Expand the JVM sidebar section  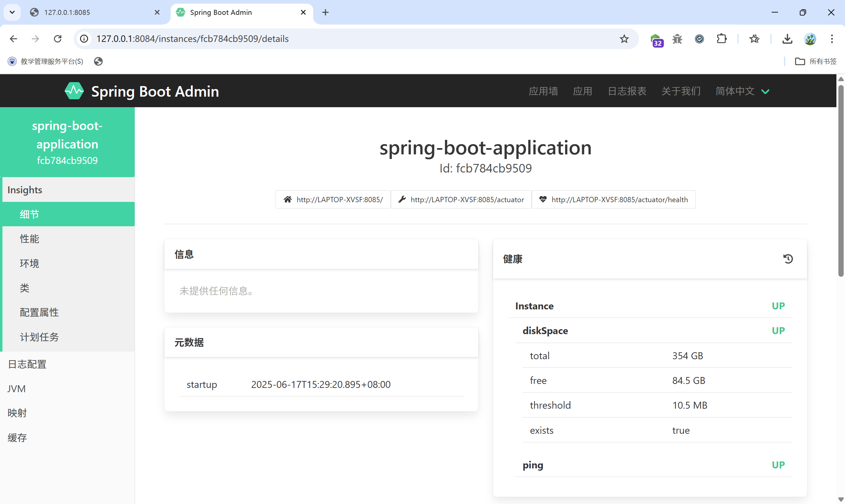click(16, 389)
